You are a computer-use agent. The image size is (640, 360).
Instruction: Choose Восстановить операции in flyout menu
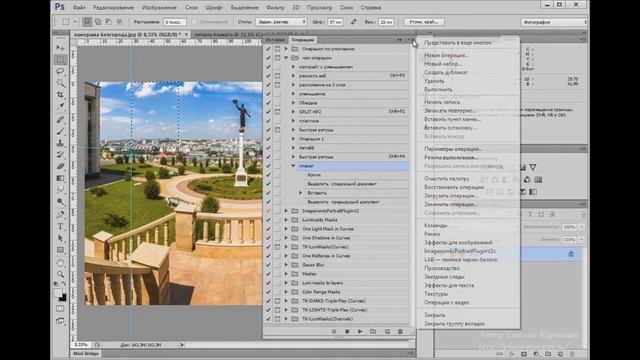(453, 187)
